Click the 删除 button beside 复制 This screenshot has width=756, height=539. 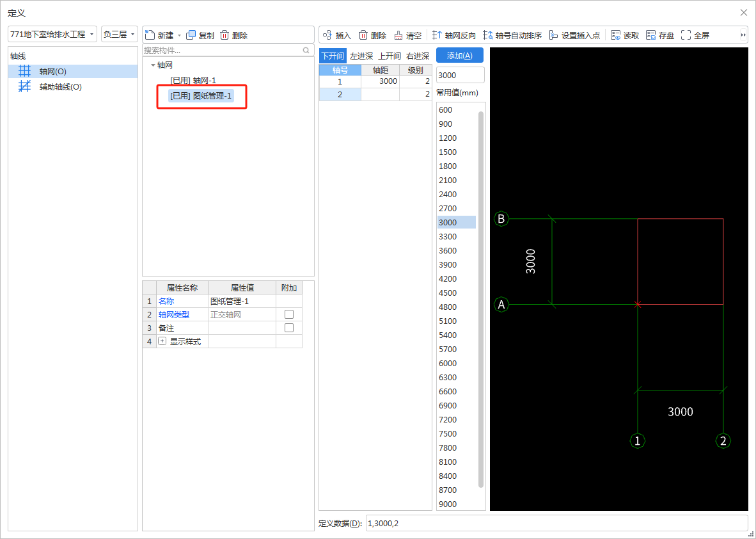(234, 35)
